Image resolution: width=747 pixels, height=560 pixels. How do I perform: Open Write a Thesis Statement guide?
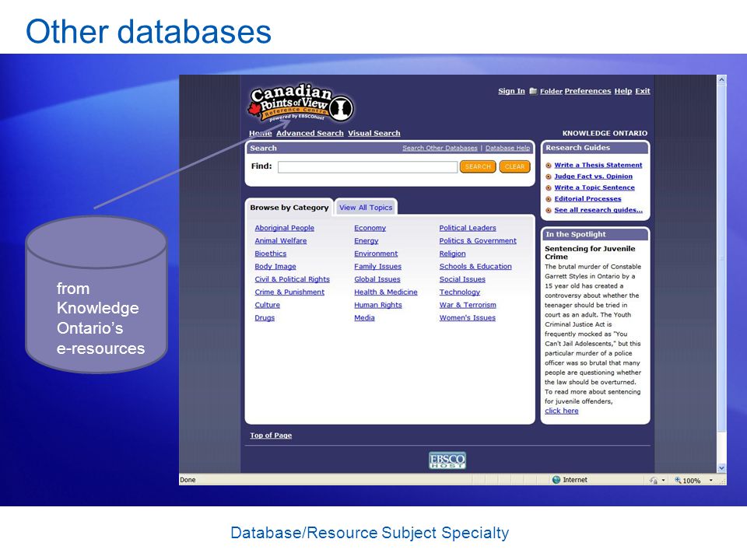tap(598, 165)
